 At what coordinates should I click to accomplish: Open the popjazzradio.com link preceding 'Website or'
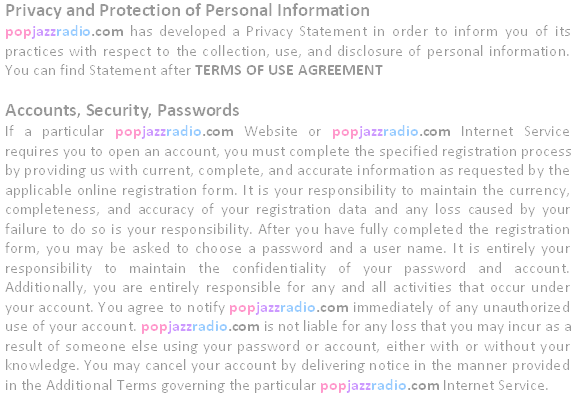pyautogui.click(x=174, y=132)
